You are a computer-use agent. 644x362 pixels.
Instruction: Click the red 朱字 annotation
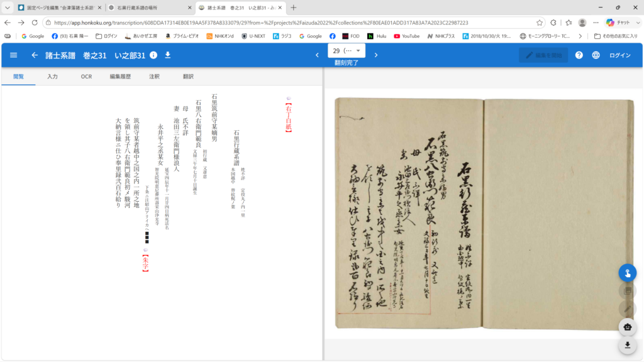[x=145, y=263]
